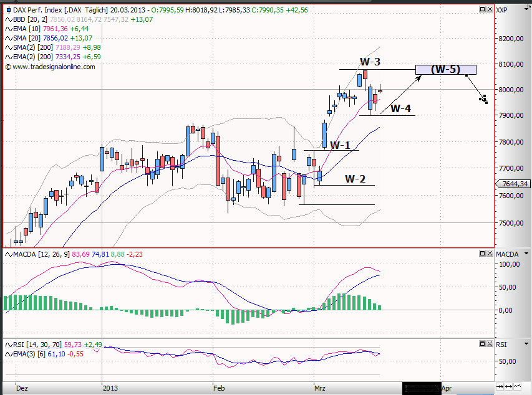The image size is (532, 395).
Task: Close the main price chart pane
Action: 488,9
